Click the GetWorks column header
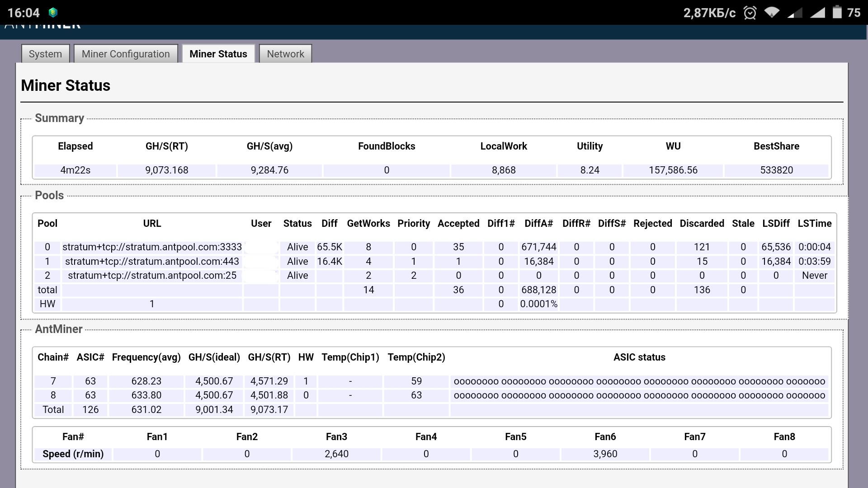 368,224
